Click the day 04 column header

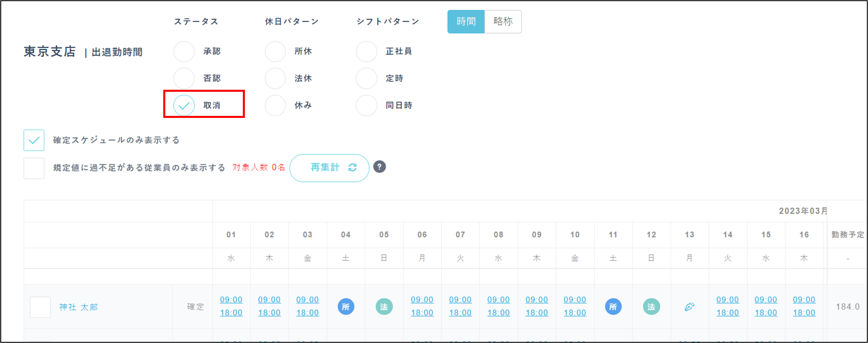[346, 234]
